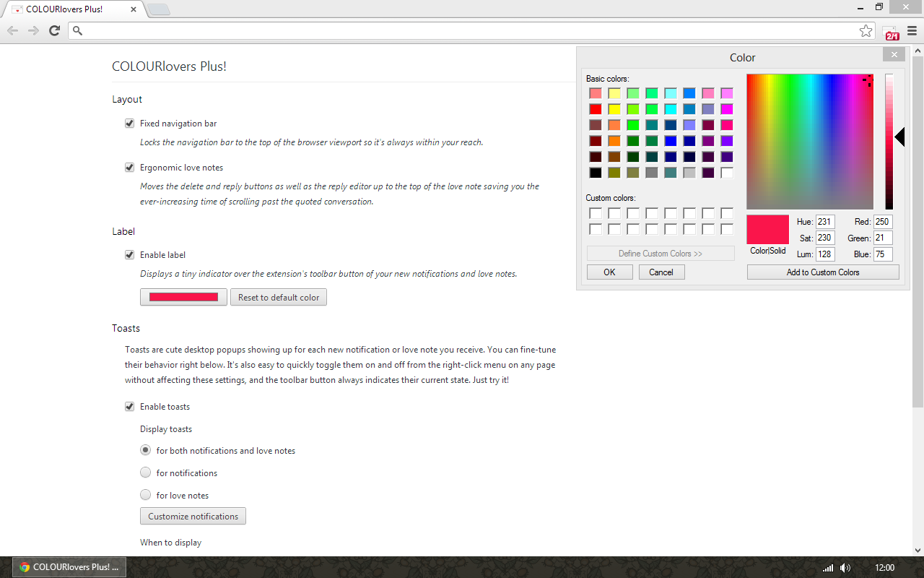Click inside the color spectrum field
The height and width of the screenshot is (578, 924).
point(810,142)
